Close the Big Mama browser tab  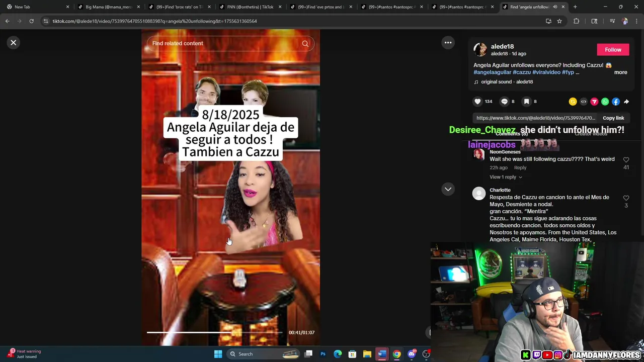138,7
